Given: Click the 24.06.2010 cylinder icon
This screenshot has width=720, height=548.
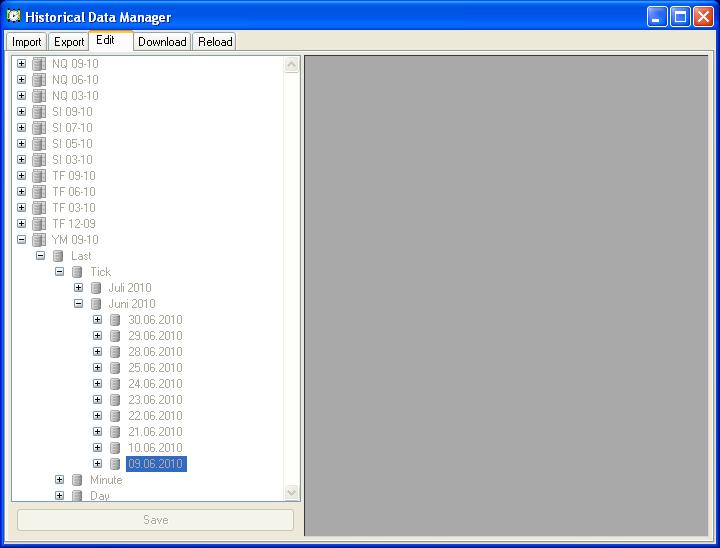Looking at the screenshot, I should [115, 384].
